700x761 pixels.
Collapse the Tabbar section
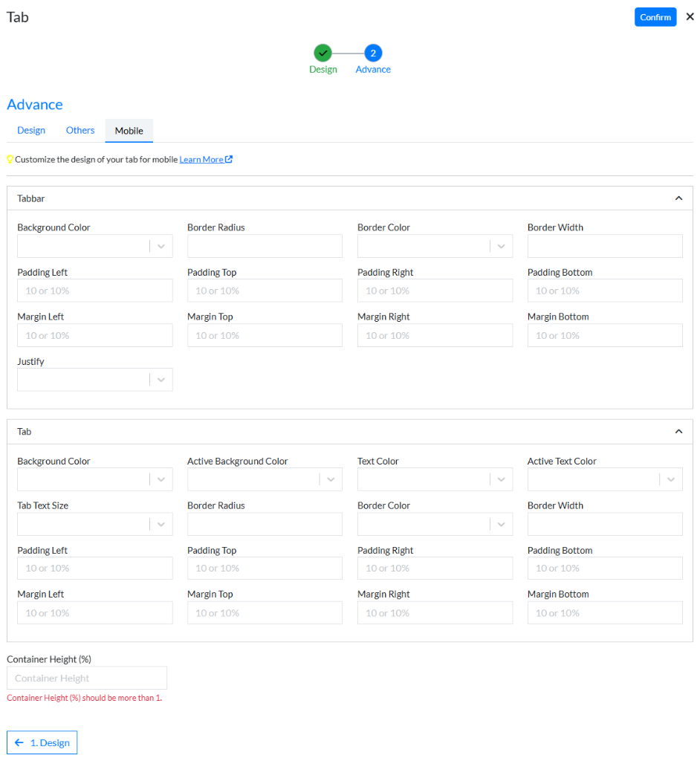[678, 198]
